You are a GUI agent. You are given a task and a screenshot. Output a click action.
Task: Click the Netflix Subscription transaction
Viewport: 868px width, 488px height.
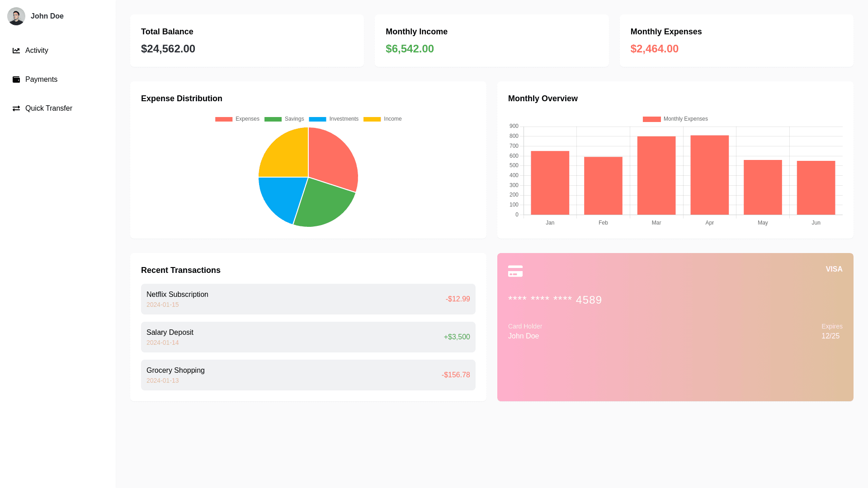point(308,299)
